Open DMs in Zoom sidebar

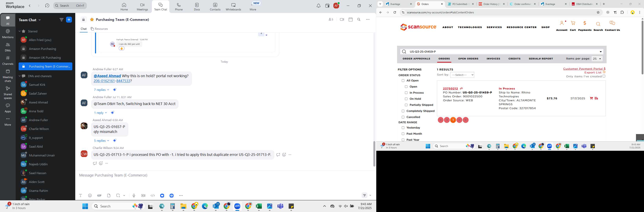(8, 47)
